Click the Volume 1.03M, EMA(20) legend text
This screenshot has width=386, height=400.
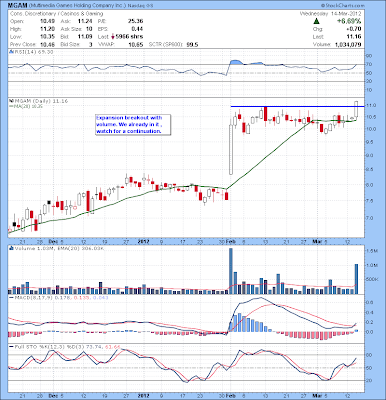point(58,248)
